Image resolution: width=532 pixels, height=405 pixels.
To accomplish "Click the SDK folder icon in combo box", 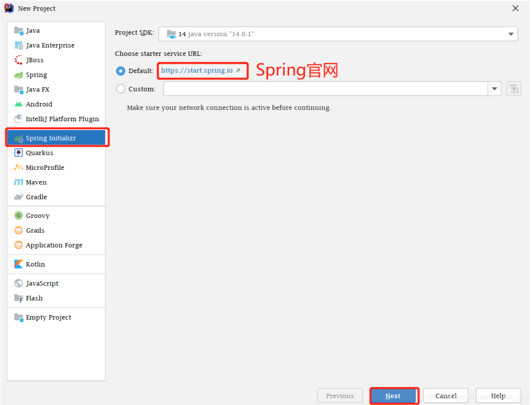I will (171, 34).
